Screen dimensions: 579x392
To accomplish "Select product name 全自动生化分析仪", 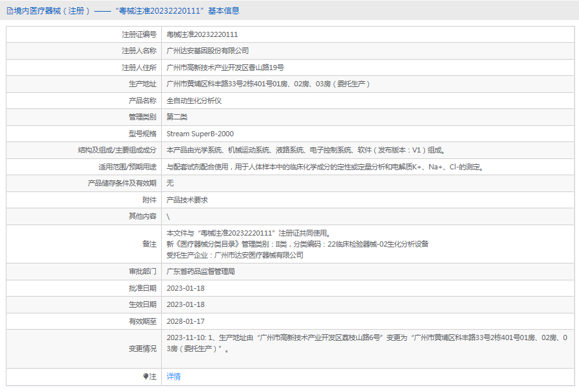I will coord(194,101).
